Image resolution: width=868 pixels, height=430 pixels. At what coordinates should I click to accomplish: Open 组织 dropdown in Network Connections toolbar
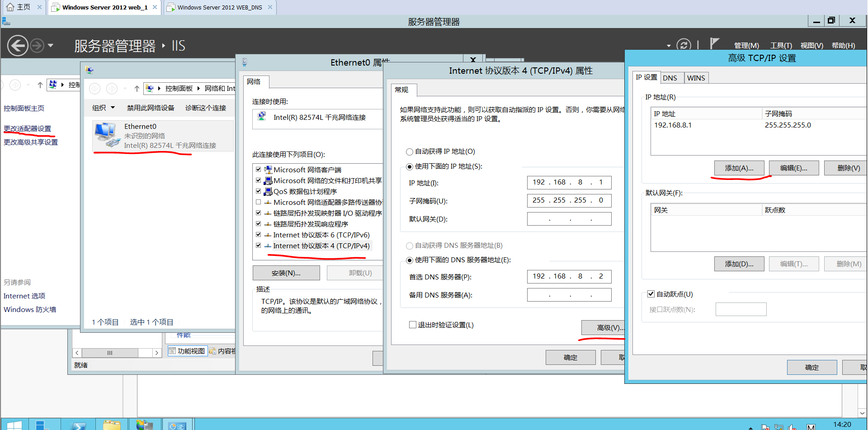[x=104, y=108]
